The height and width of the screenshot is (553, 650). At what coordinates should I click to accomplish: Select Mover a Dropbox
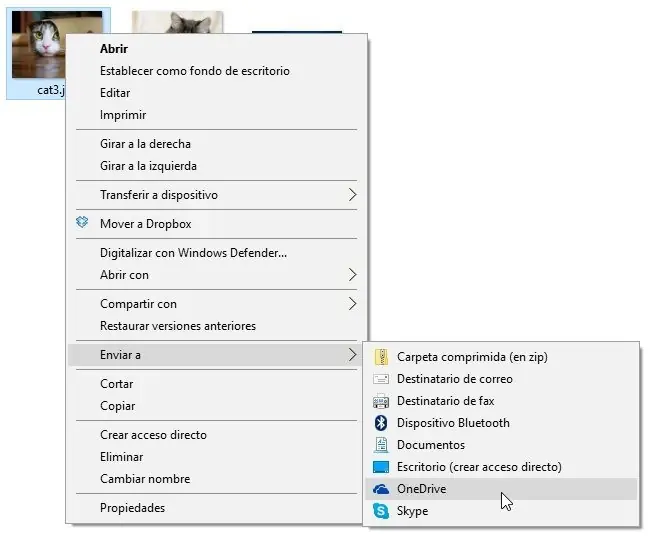[216, 223]
